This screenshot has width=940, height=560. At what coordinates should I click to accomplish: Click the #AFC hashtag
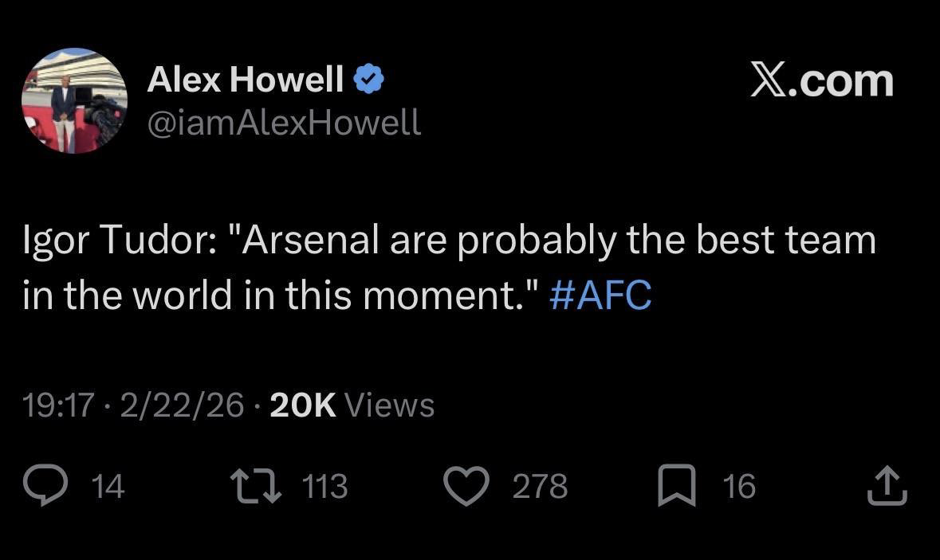(x=600, y=295)
